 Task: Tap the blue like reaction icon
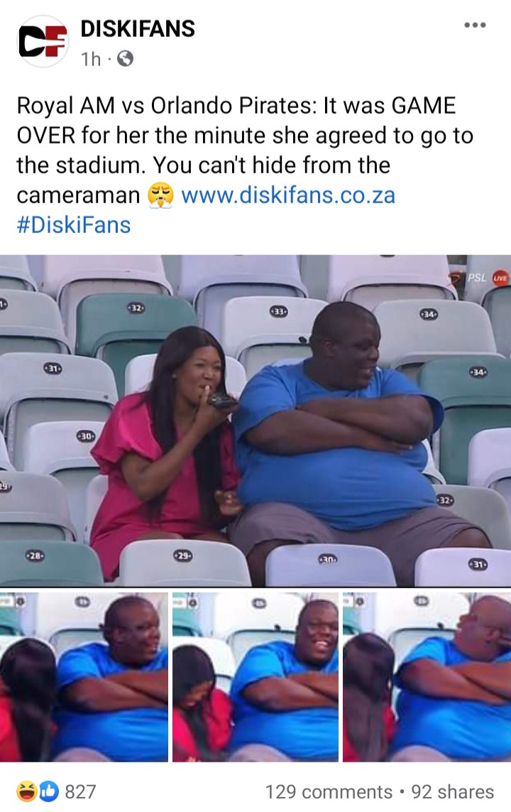pos(48,791)
